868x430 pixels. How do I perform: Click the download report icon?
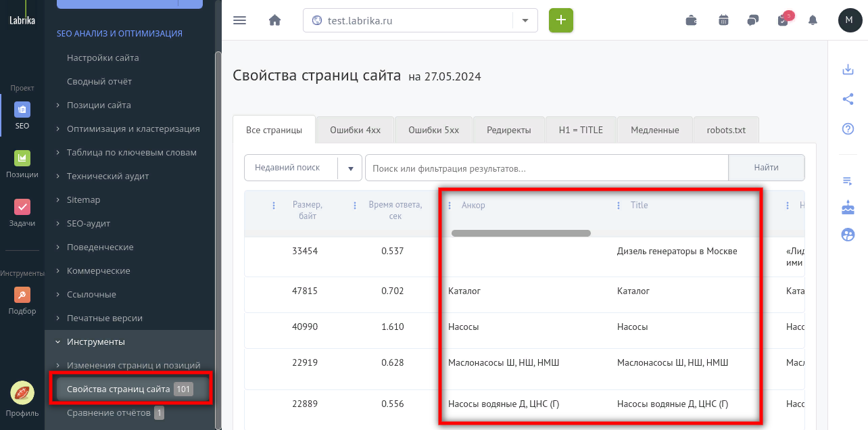point(848,70)
